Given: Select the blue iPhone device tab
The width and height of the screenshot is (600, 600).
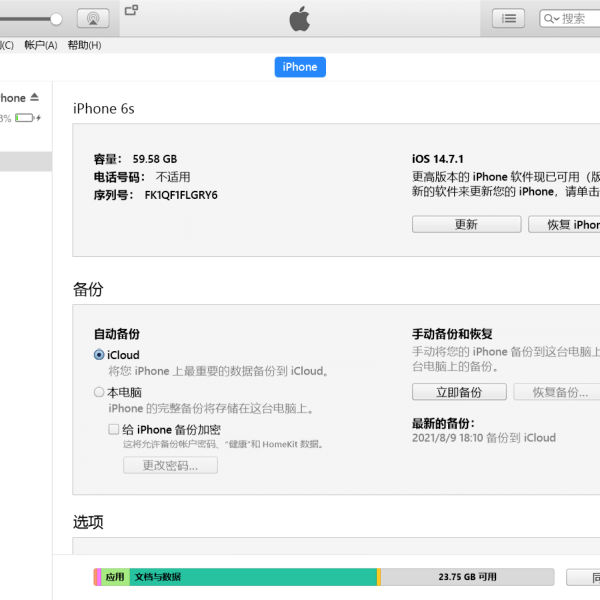Looking at the screenshot, I should click(x=300, y=67).
